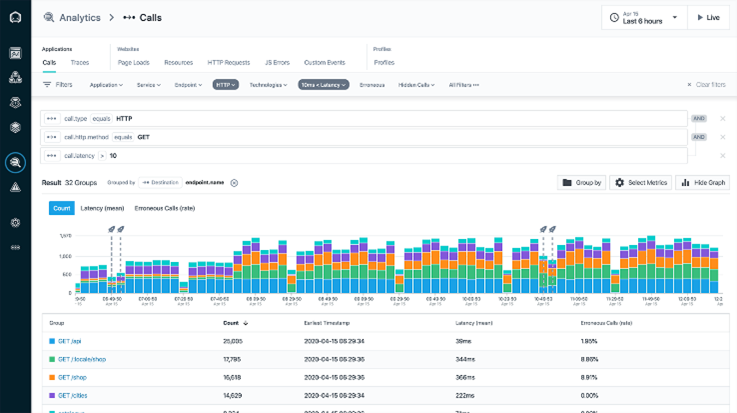Click the first release marker rocket near 06:49
The height and width of the screenshot is (413, 737).
[x=111, y=229]
